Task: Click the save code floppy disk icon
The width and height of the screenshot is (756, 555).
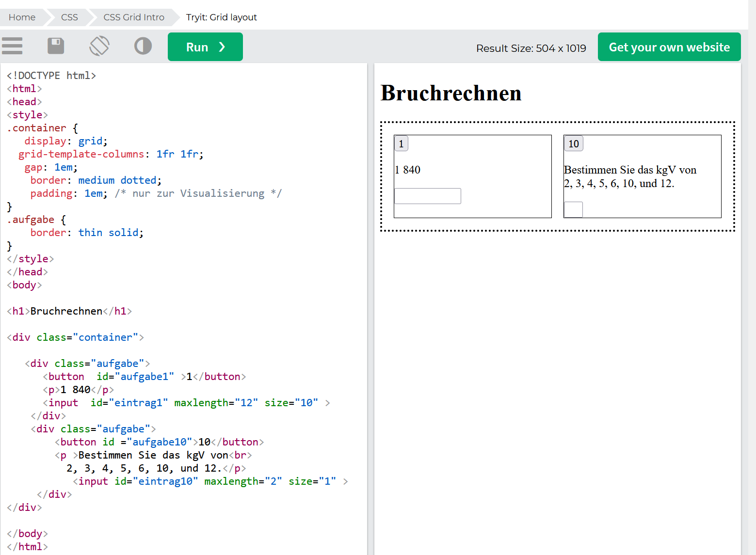Action: coord(56,46)
